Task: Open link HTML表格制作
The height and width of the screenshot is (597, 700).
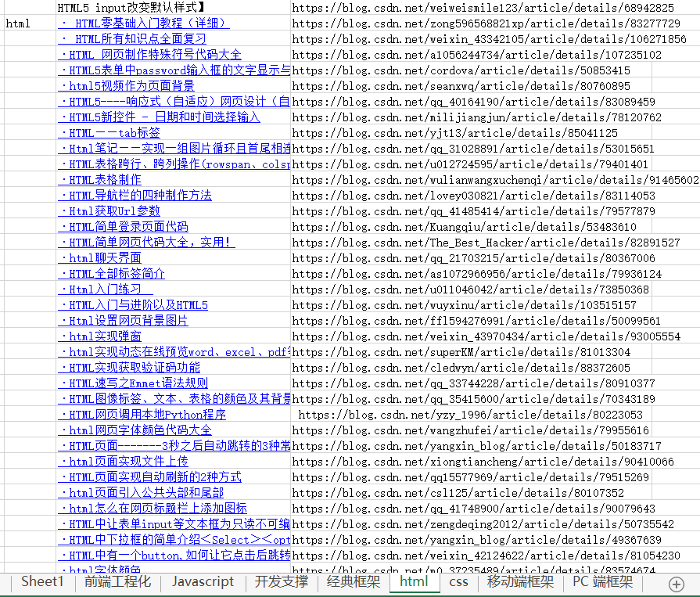Action: (99, 179)
